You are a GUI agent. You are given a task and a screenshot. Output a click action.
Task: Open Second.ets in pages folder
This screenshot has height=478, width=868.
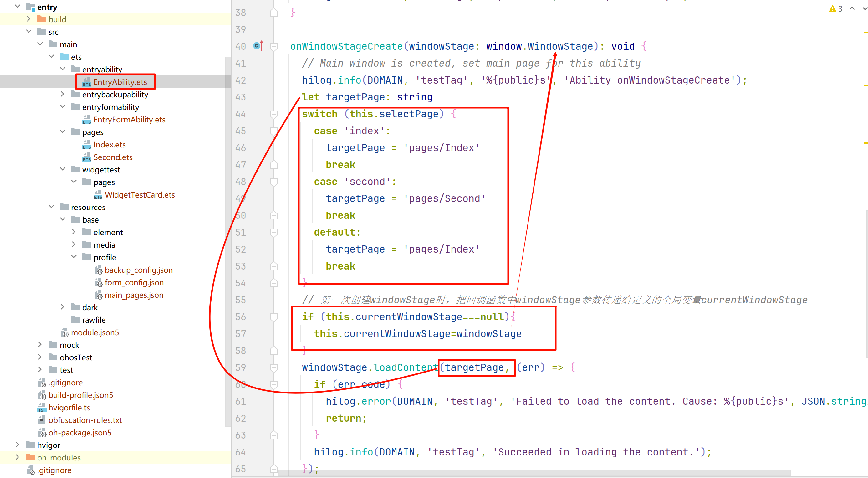coord(113,157)
